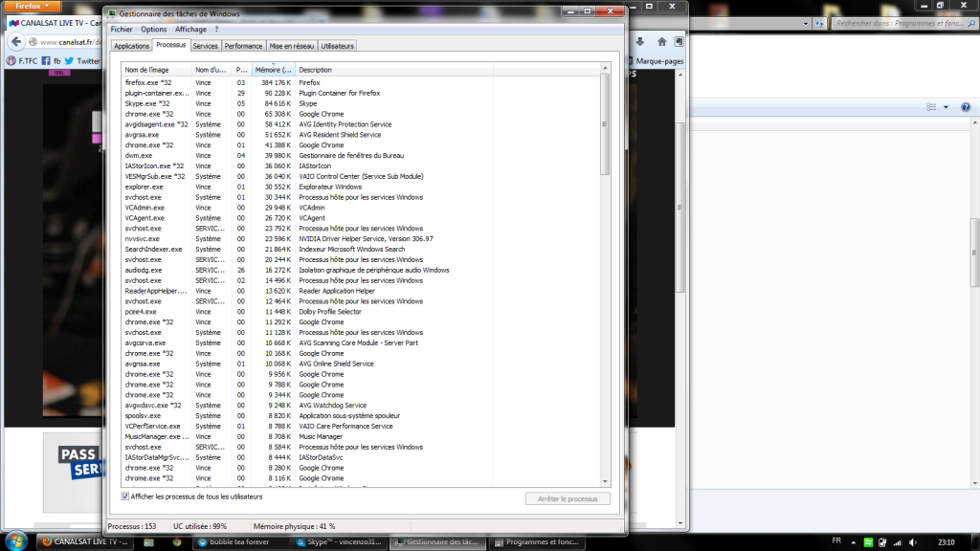The height and width of the screenshot is (551, 980).
Task: Click the Show desktop button beside the clock
Action: click(976, 543)
